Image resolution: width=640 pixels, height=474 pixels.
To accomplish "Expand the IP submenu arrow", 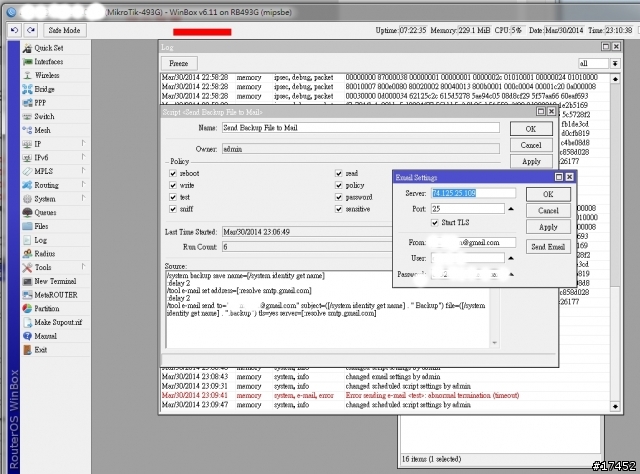I will [x=83, y=143].
